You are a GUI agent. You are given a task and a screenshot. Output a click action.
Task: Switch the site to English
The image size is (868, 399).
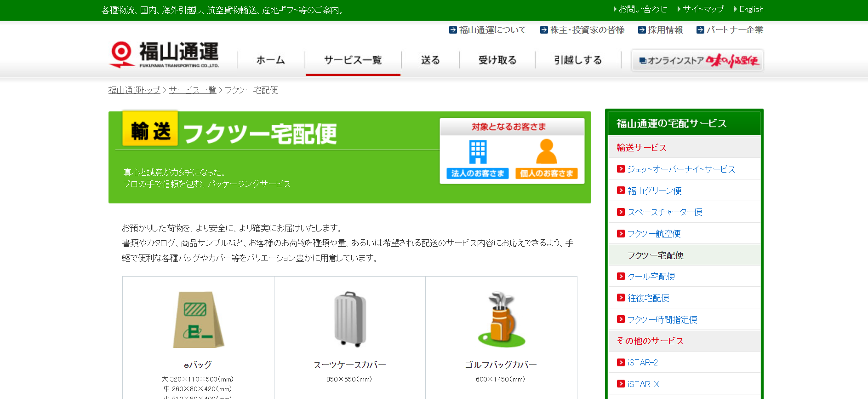[x=751, y=9]
